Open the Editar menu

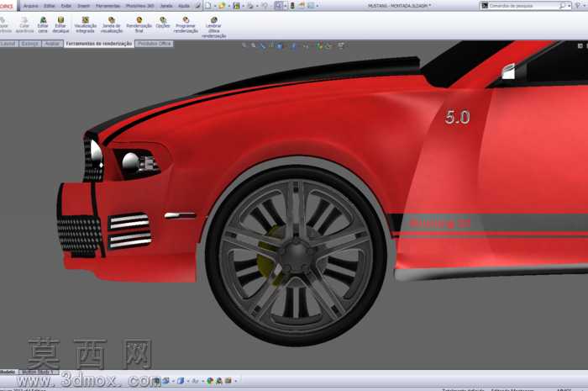click(x=49, y=6)
